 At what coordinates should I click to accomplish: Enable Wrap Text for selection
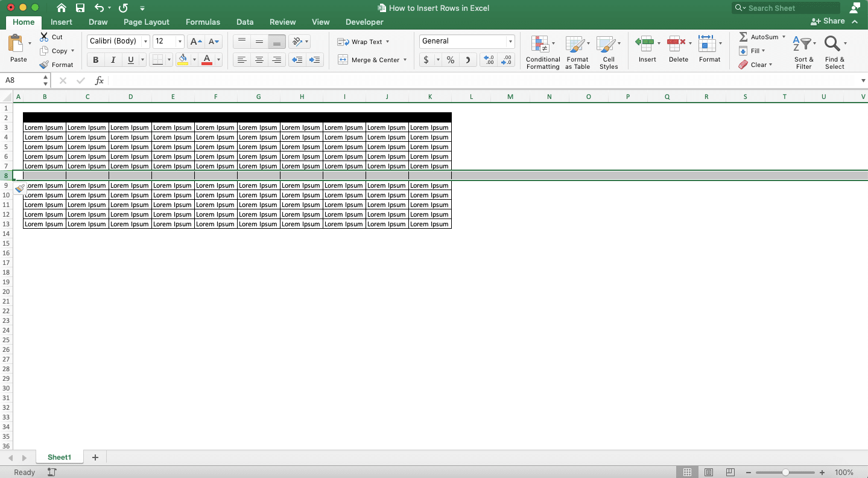[x=363, y=41]
